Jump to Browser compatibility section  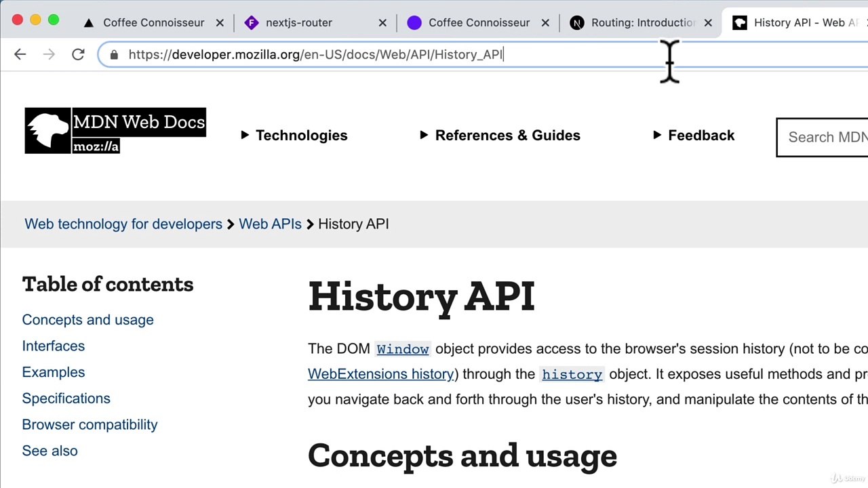(90, 424)
